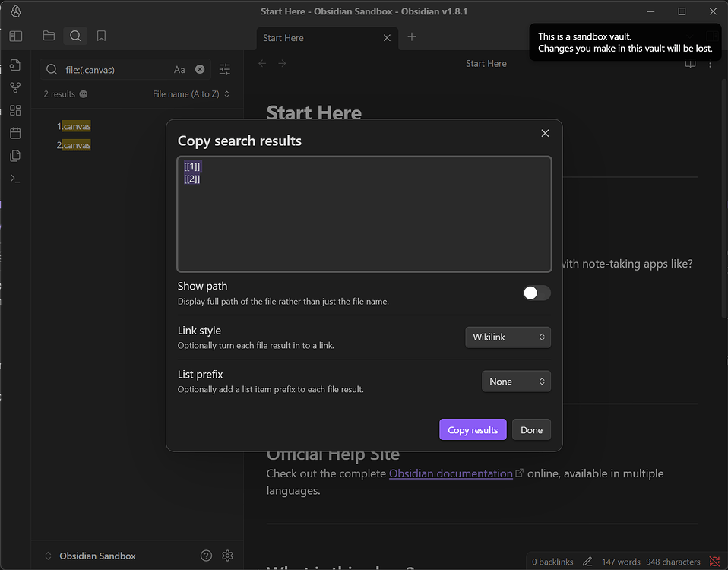Click the Copy results button
Image resolution: width=728 pixels, height=570 pixels.
(473, 430)
